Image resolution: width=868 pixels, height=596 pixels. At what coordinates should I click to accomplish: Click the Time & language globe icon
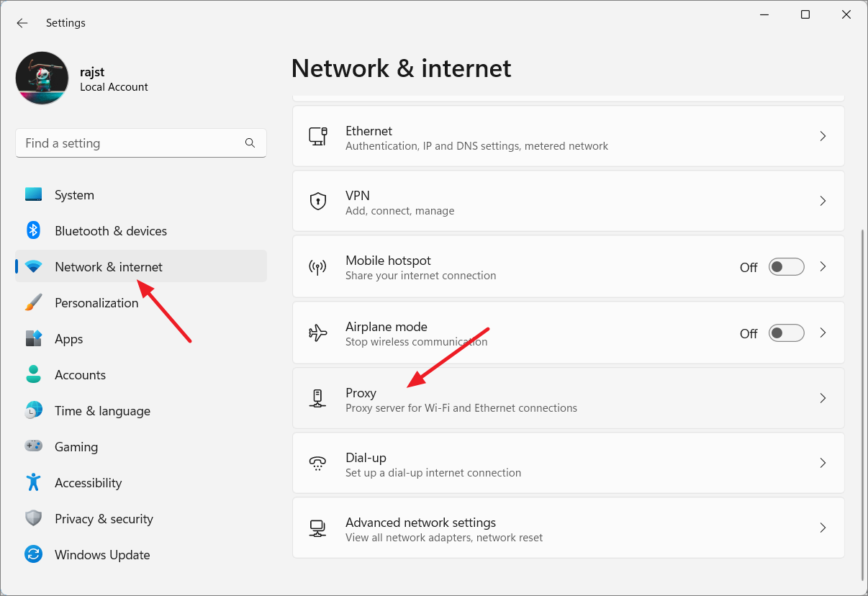click(x=33, y=411)
